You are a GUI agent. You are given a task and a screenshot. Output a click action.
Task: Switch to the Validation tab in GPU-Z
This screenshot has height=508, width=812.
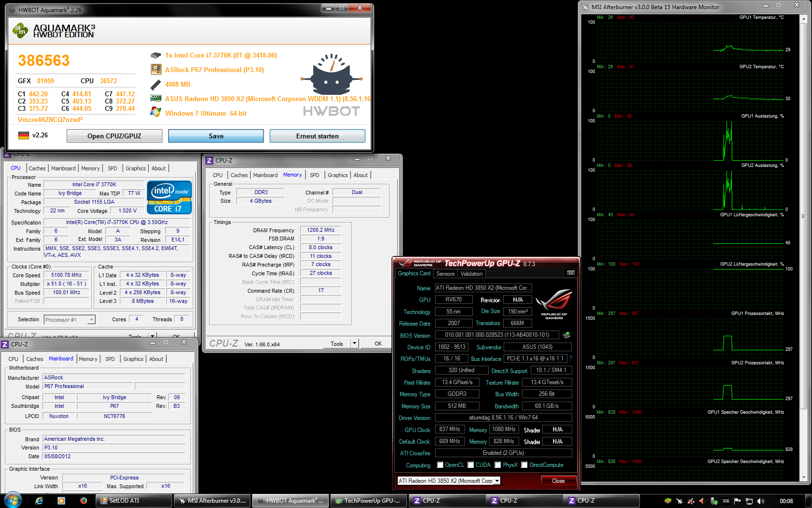point(472,274)
